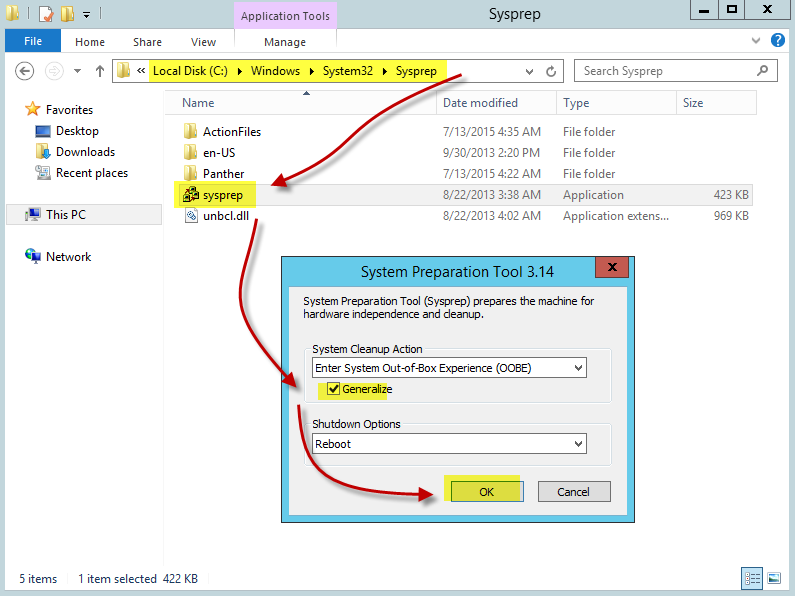The width and height of the screenshot is (795, 596).
Task: Click Cancel in Sysprep dialog
Action: point(573,492)
